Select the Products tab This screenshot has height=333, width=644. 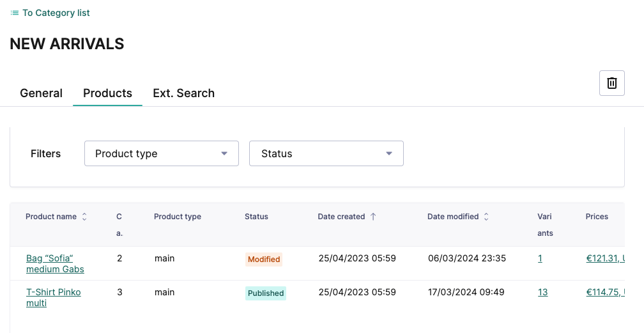tap(107, 93)
